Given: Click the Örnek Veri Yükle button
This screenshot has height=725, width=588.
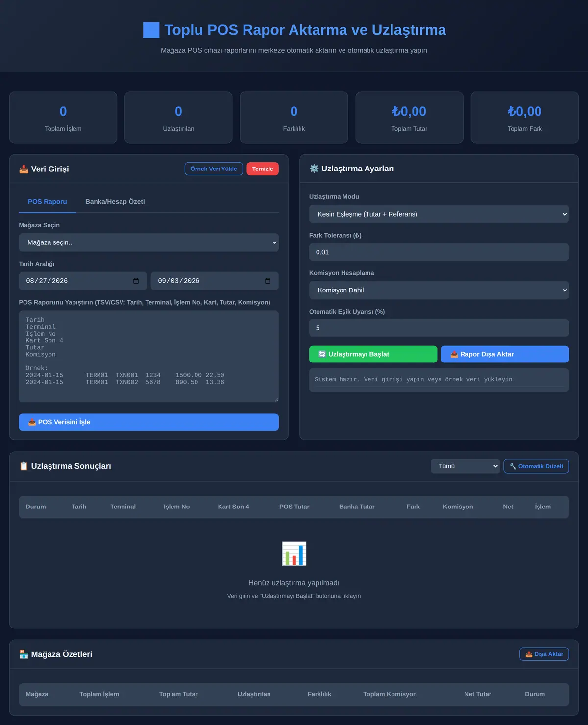Looking at the screenshot, I should 214,169.
